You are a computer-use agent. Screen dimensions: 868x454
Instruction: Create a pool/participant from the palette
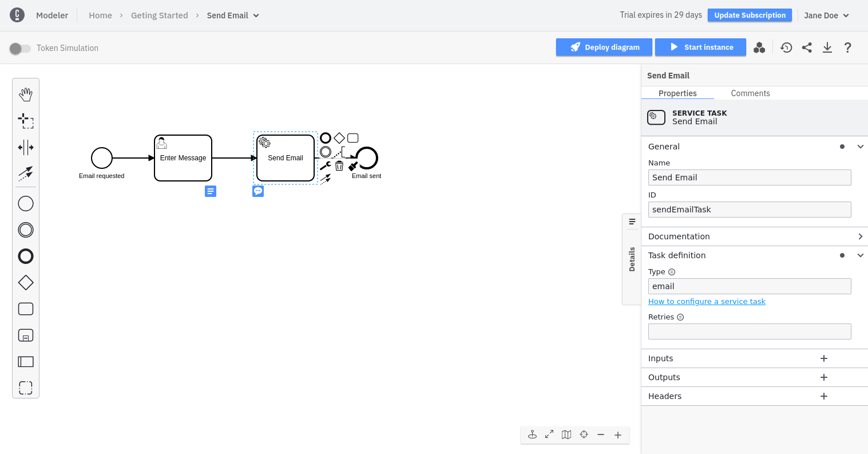[x=26, y=361]
